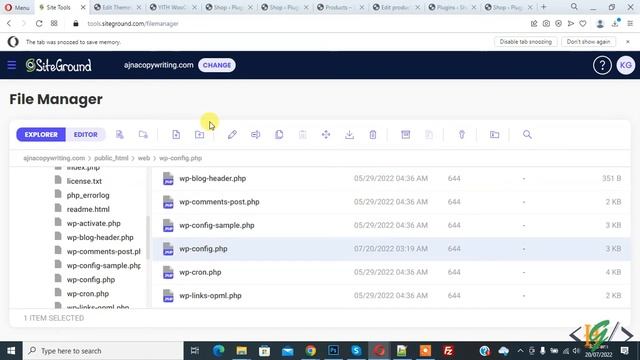Screen dimensions: 640x360
Task: Reload the page in browser
Action: [39, 24]
